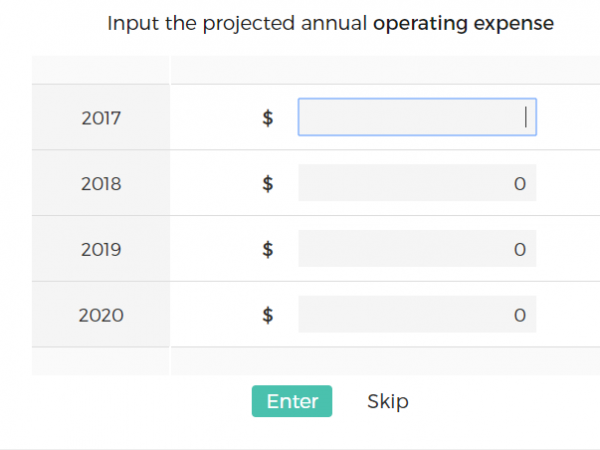Click the Skip link
The width and height of the screenshot is (600, 450).
click(388, 402)
